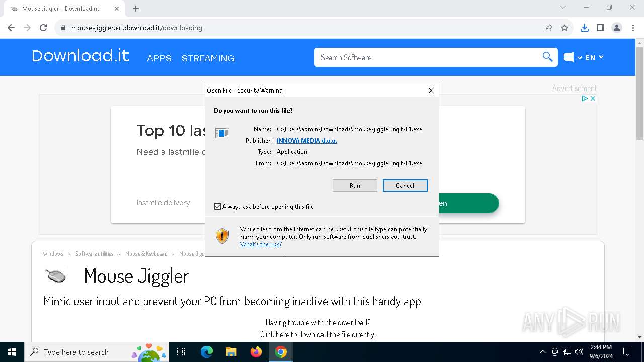Open What's the risk? link
Screen dimensions: 644x362
(261, 244)
